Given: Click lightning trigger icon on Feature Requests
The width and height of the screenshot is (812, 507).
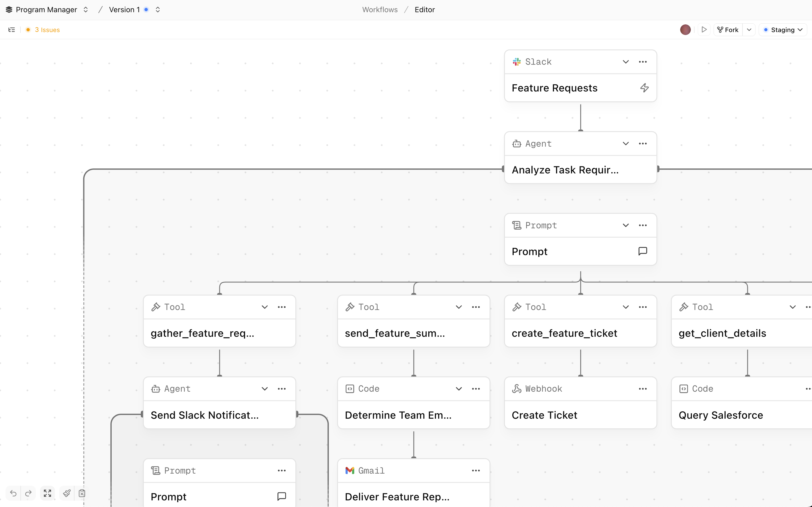Looking at the screenshot, I should tap(644, 88).
